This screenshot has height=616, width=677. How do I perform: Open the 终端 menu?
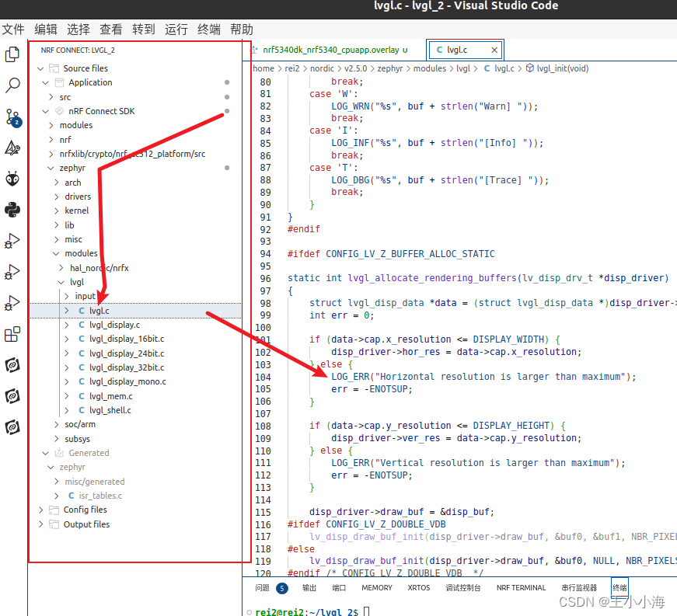click(x=209, y=30)
